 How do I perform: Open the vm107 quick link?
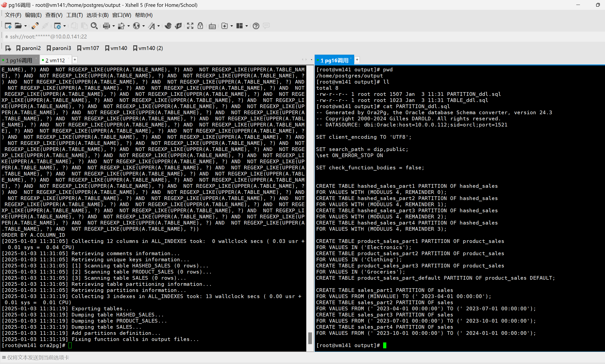[x=88, y=48]
